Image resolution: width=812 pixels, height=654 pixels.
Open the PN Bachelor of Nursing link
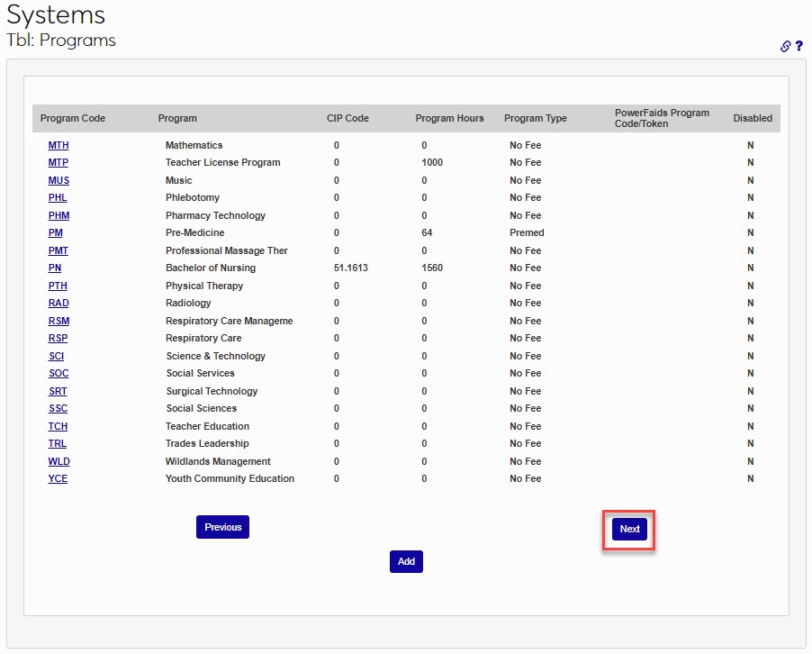coord(55,268)
